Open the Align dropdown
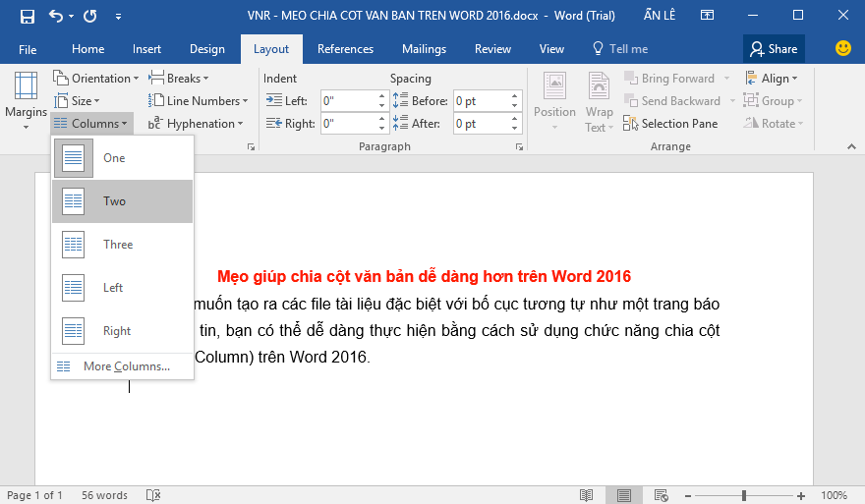Image resolution: width=865 pixels, height=504 pixels. [772, 79]
